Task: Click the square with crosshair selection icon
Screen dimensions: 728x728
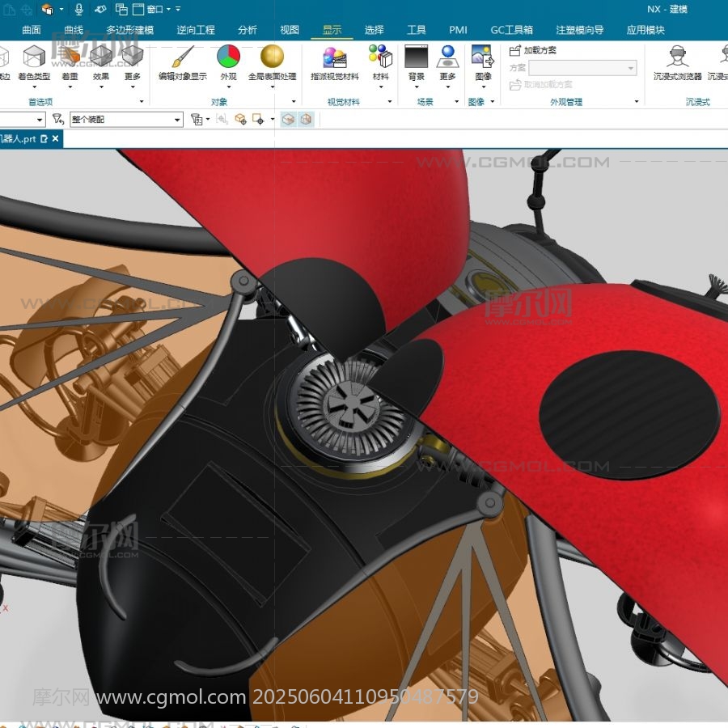Action: point(258,120)
